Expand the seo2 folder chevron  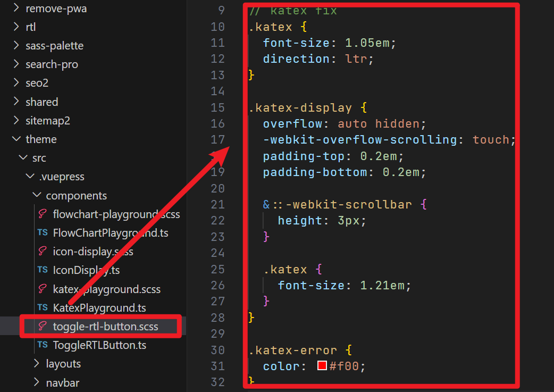[16, 83]
